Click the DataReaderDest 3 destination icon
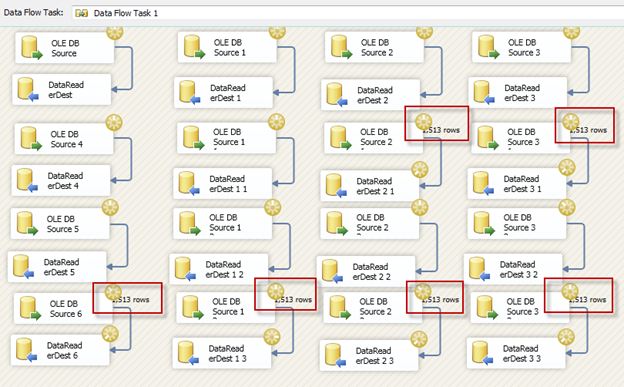Image resolution: width=624 pixels, height=387 pixels. pos(484,93)
